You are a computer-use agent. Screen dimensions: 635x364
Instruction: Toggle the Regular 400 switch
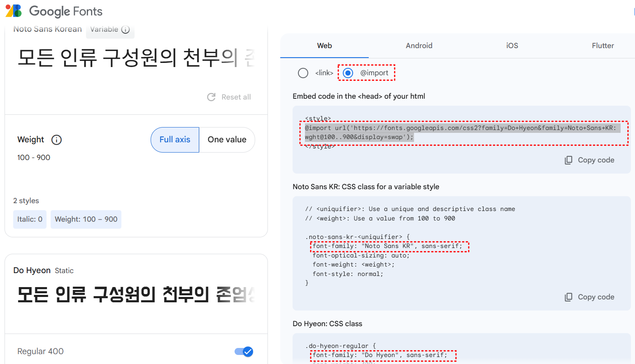[244, 352]
